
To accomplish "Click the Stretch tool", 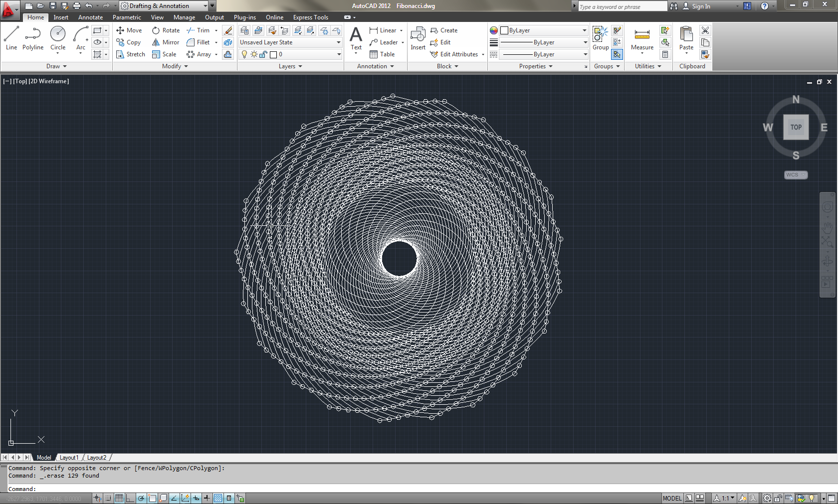I will (131, 54).
